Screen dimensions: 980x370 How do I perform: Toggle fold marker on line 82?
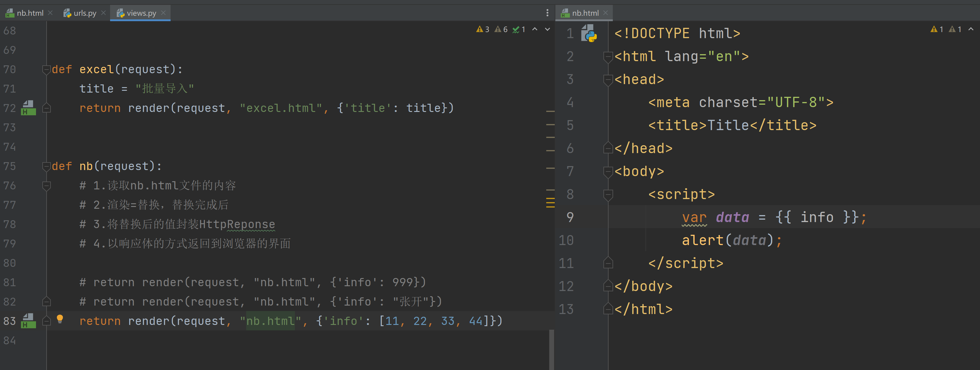pyautogui.click(x=46, y=302)
